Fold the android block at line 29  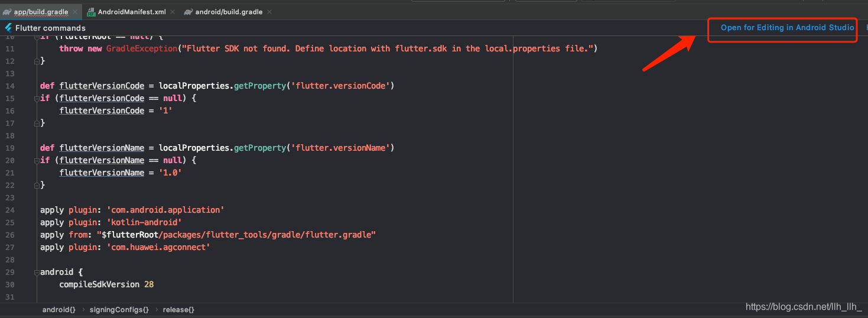(x=37, y=272)
